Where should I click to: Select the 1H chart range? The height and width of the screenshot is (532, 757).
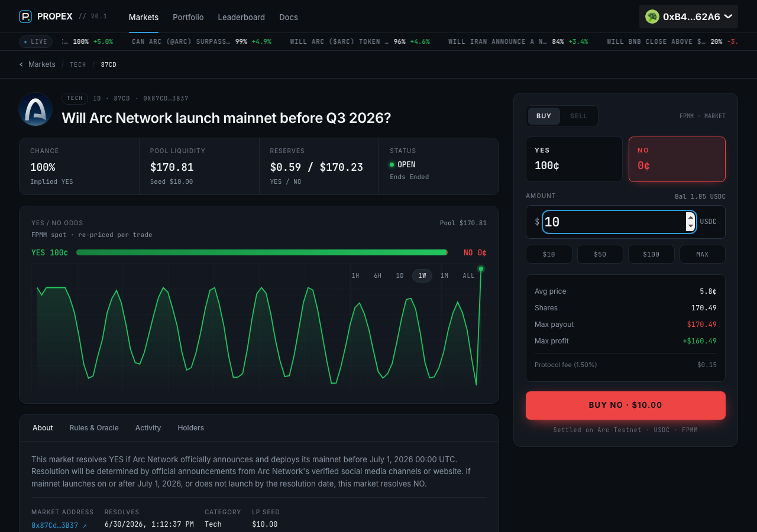tap(355, 275)
